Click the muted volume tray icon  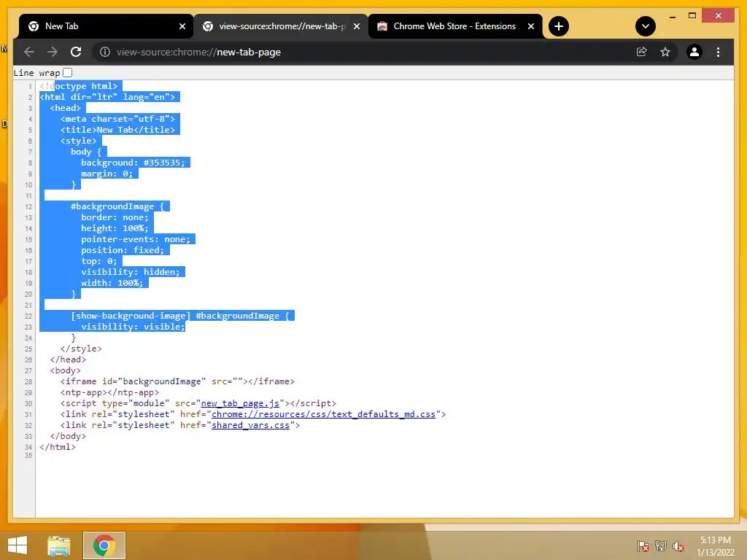(678, 545)
